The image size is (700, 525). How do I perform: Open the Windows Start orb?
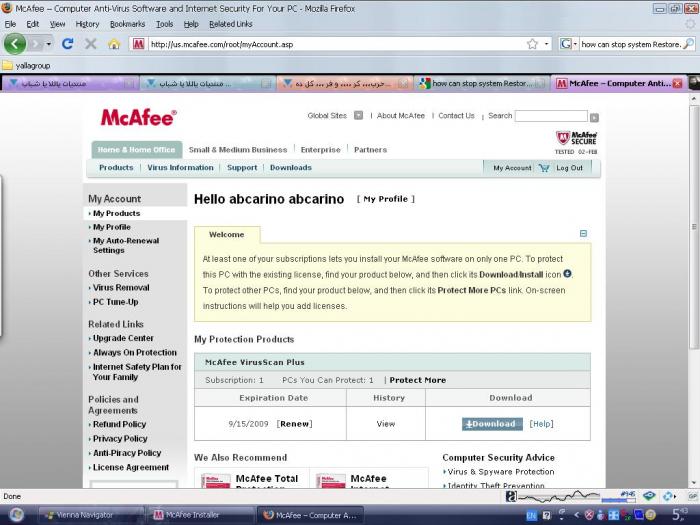pos(16,514)
